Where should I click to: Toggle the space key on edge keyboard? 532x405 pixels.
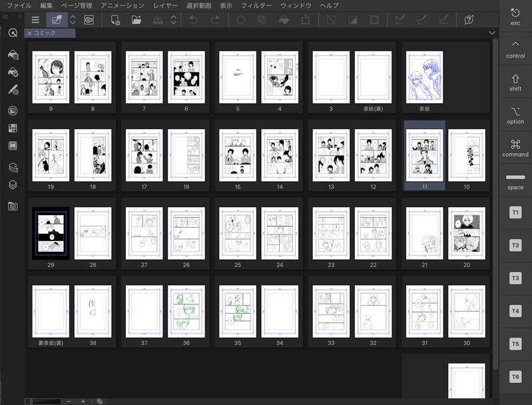coord(515,181)
